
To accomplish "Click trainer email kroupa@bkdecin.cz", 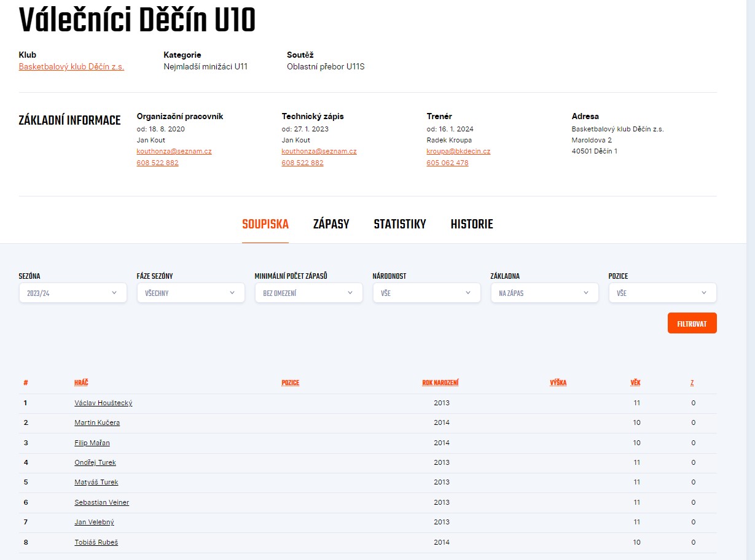I will point(458,151).
